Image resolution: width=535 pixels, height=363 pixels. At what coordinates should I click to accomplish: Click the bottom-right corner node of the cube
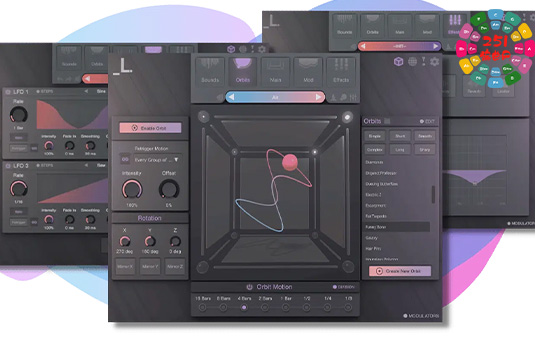(x=348, y=266)
